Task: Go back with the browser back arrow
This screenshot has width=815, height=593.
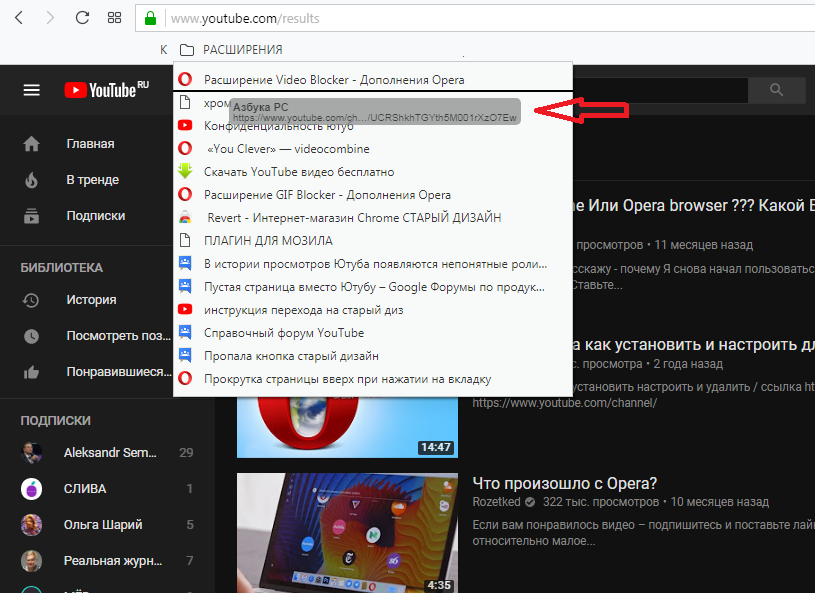Action: 19,18
